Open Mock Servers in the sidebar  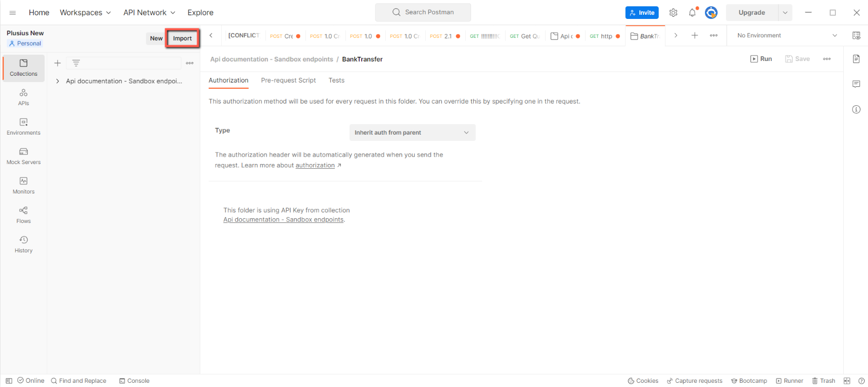(24, 157)
